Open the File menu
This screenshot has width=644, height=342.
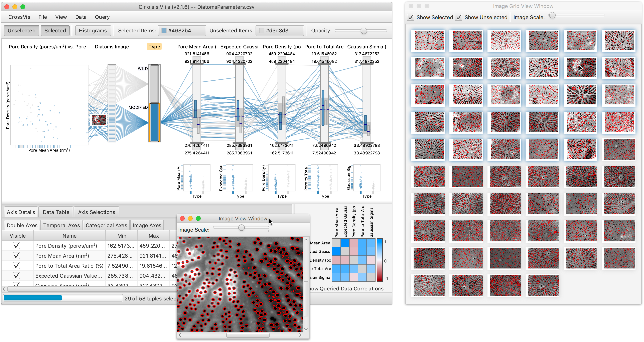click(42, 17)
